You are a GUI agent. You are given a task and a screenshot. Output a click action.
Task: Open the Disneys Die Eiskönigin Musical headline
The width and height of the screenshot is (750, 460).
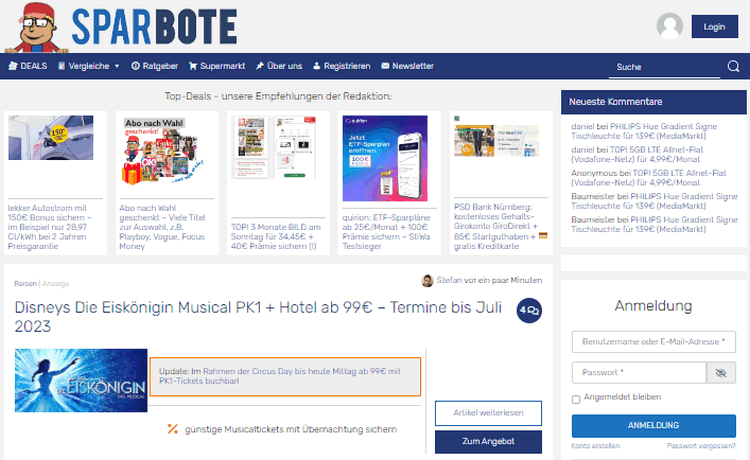258,317
